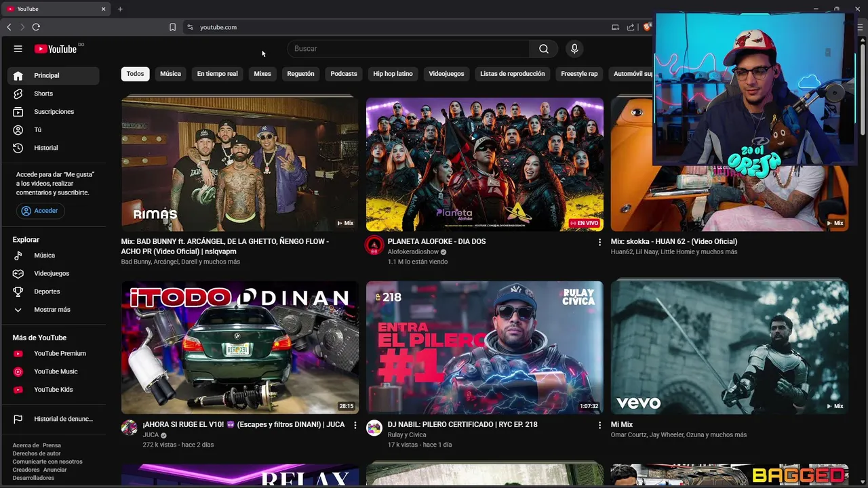The width and height of the screenshot is (868, 488).
Task: Open Shorts in sidebar
Action: (x=54, y=94)
